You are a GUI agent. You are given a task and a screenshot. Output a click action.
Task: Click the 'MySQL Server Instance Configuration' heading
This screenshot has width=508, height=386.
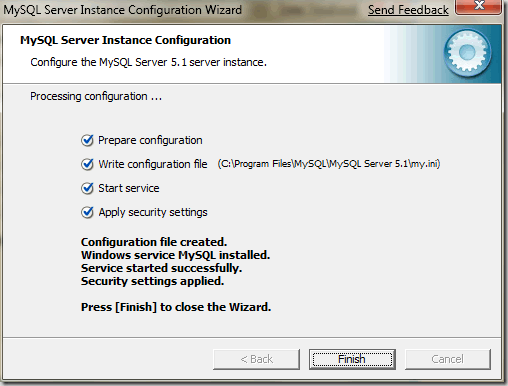(125, 40)
